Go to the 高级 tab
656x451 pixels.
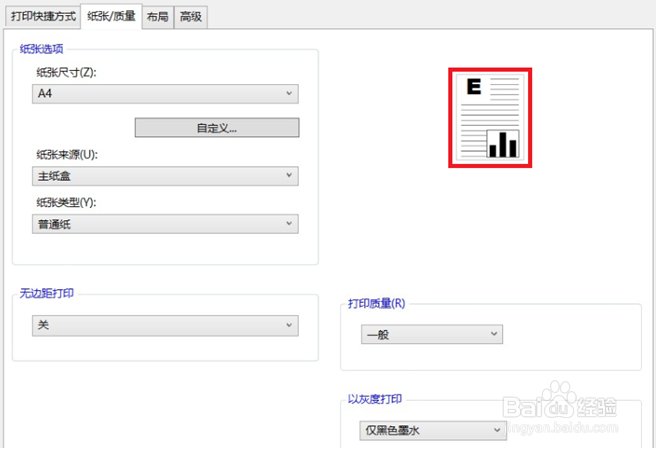pos(191,17)
